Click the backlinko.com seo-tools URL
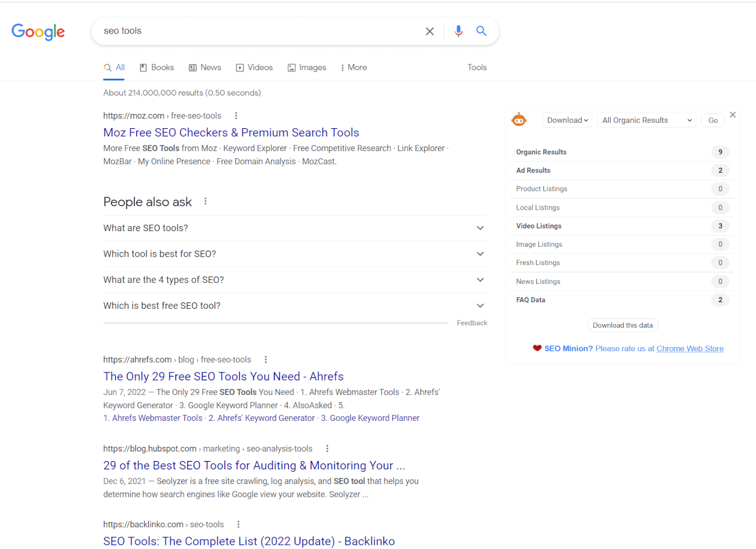Screen dimensions: 756x549 pyautogui.click(x=164, y=524)
